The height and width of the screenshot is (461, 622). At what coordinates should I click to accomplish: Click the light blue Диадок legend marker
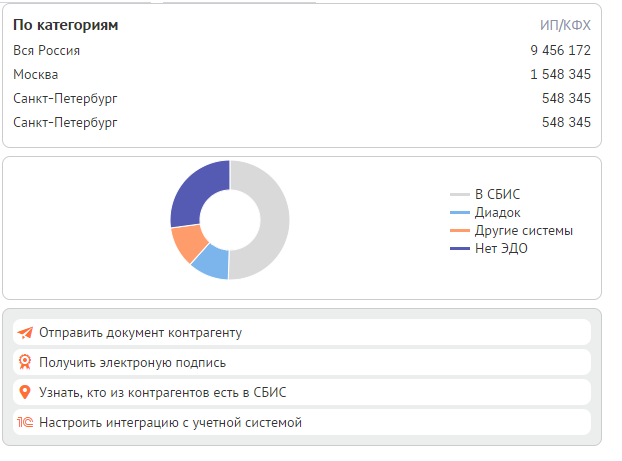click(x=460, y=213)
